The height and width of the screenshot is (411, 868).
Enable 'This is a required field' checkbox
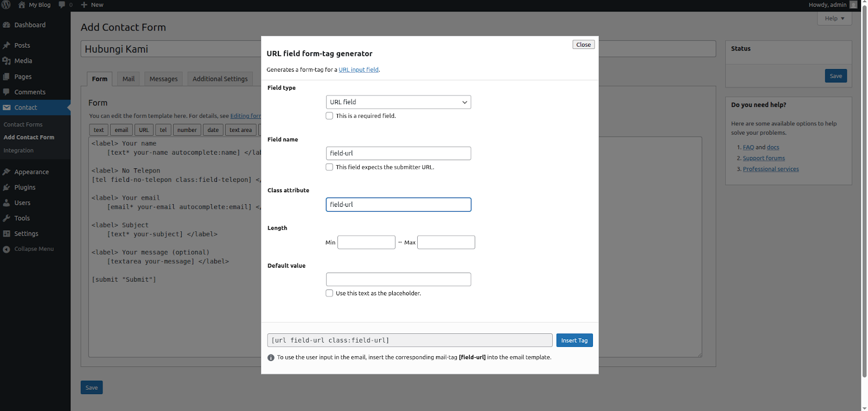(x=329, y=116)
